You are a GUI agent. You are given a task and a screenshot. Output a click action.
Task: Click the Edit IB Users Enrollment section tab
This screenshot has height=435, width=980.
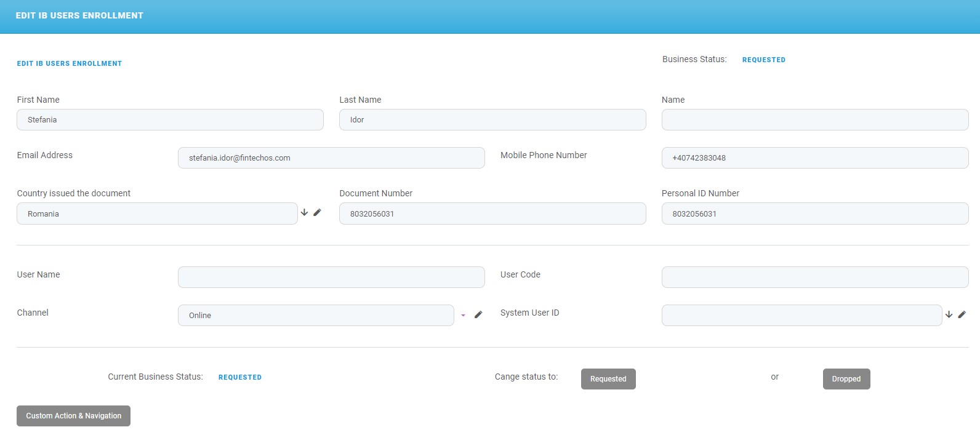pyautogui.click(x=70, y=63)
